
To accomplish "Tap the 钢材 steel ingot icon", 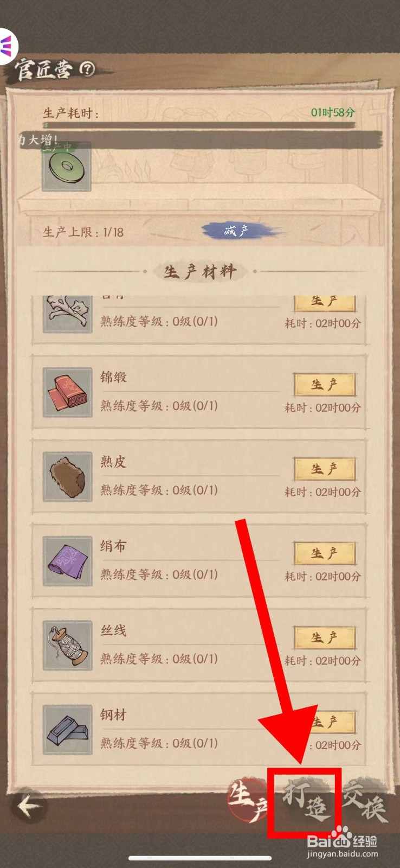I will [67, 730].
